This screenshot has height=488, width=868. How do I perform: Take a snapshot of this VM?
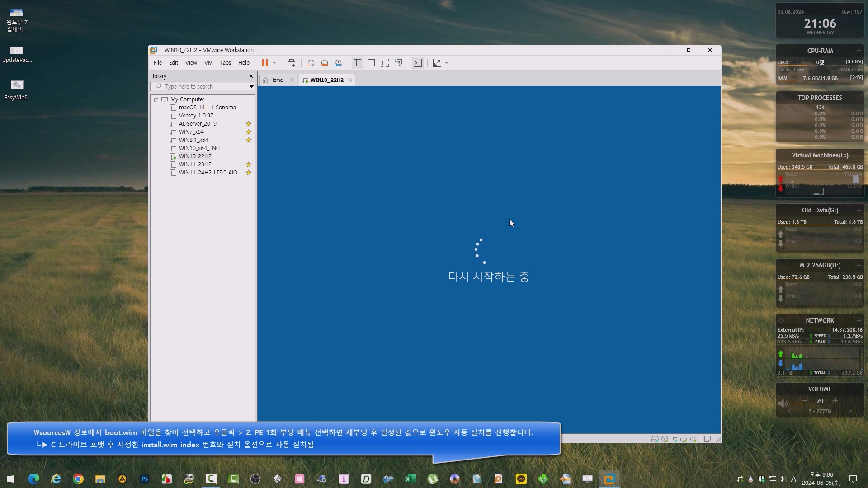click(x=311, y=63)
